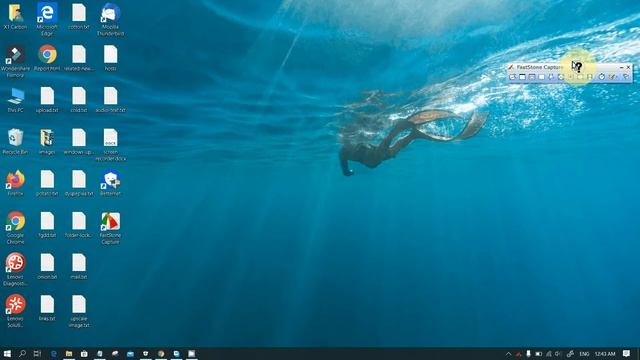Image resolution: width=640 pixels, height=360 pixels.
Task: Select the FastStone Capture desktop shortcut
Action: [x=111, y=228]
